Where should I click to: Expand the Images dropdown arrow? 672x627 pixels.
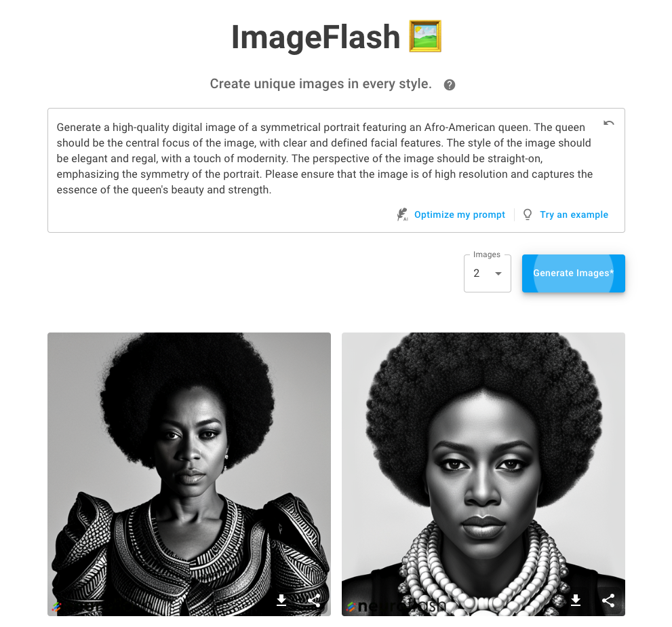point(498,273)
